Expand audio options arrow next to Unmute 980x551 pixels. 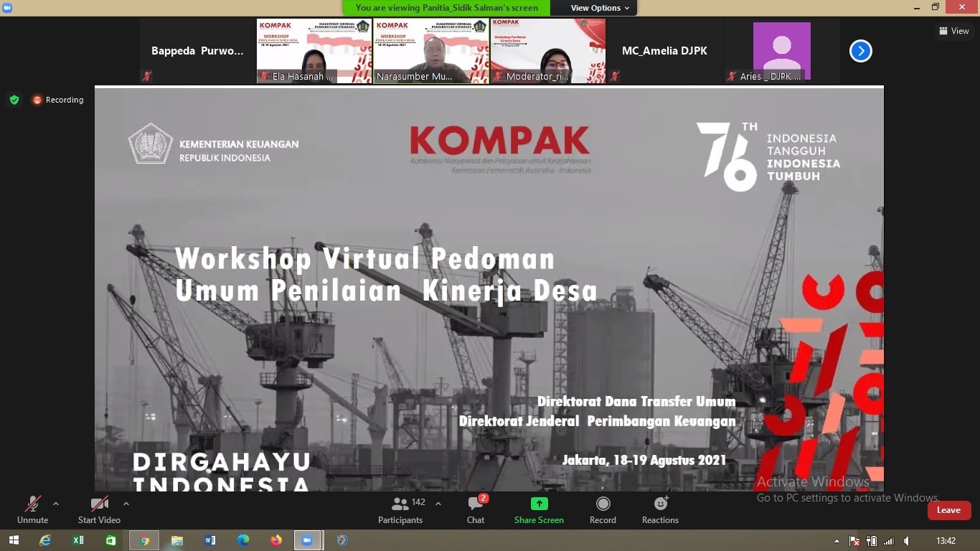56,504
